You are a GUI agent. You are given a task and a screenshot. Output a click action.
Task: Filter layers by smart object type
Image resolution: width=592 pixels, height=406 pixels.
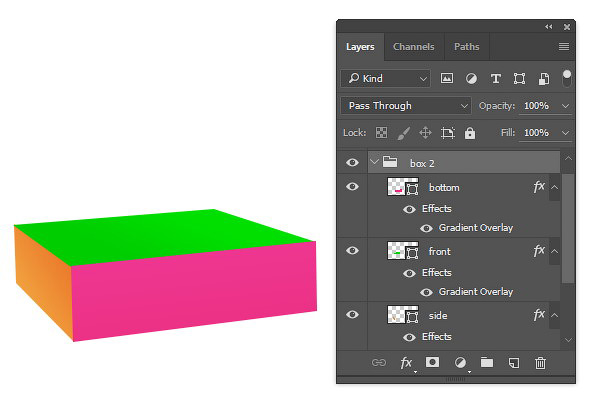point(544,79)
